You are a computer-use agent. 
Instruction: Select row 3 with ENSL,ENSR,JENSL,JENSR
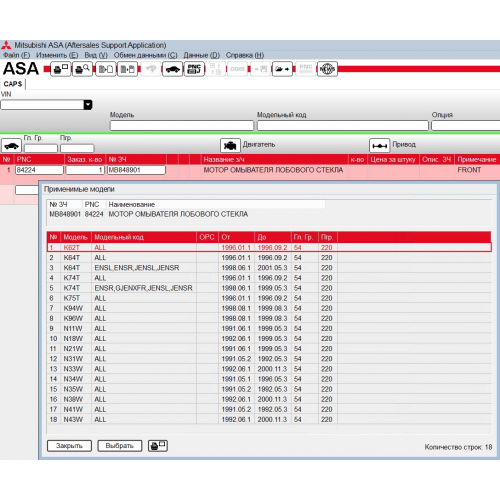[269, 268]
